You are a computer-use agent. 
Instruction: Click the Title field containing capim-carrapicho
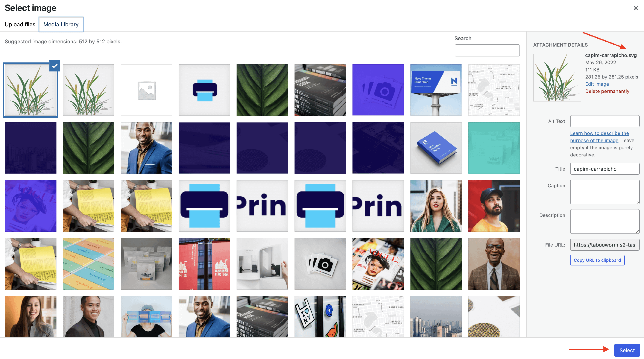[x=605, y=169]
